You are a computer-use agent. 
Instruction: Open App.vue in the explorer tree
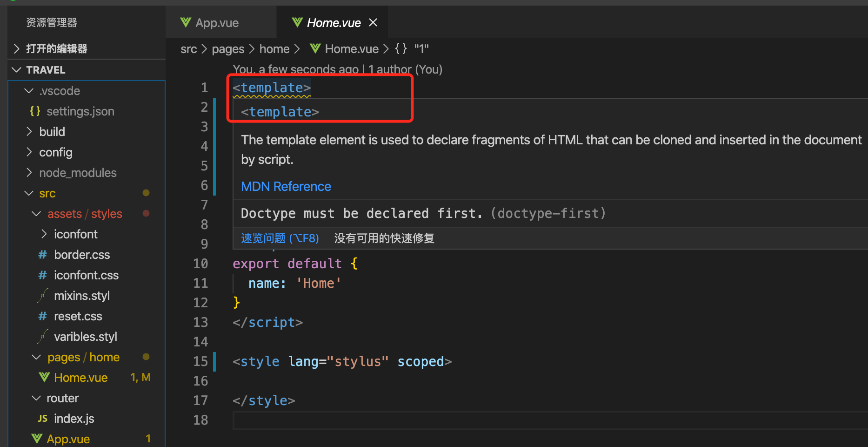[x=68, y=439]
